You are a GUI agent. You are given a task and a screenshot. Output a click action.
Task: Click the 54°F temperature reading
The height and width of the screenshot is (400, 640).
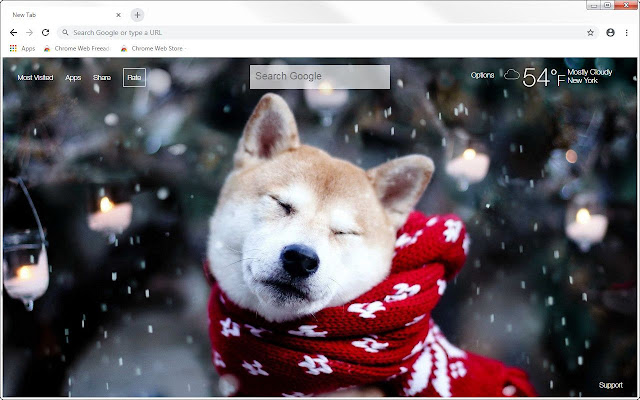pyautogui.click(x=543, y=77)
